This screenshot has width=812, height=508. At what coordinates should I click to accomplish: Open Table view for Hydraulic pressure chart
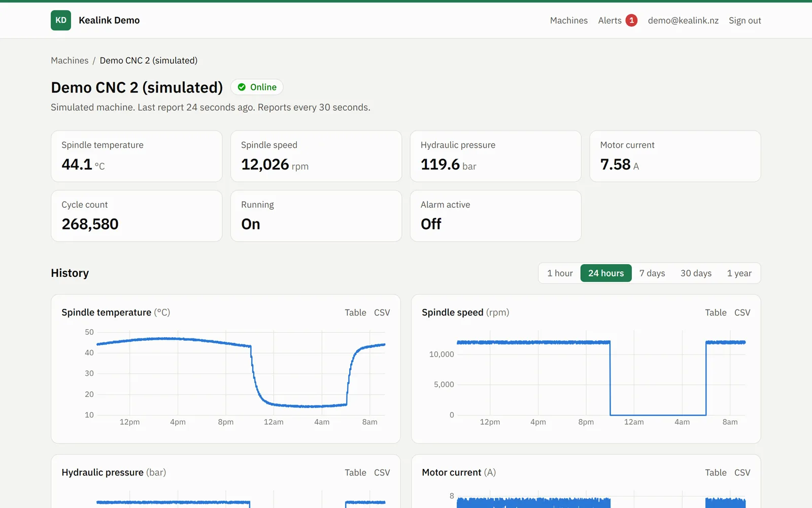click(x=355, y=472)
